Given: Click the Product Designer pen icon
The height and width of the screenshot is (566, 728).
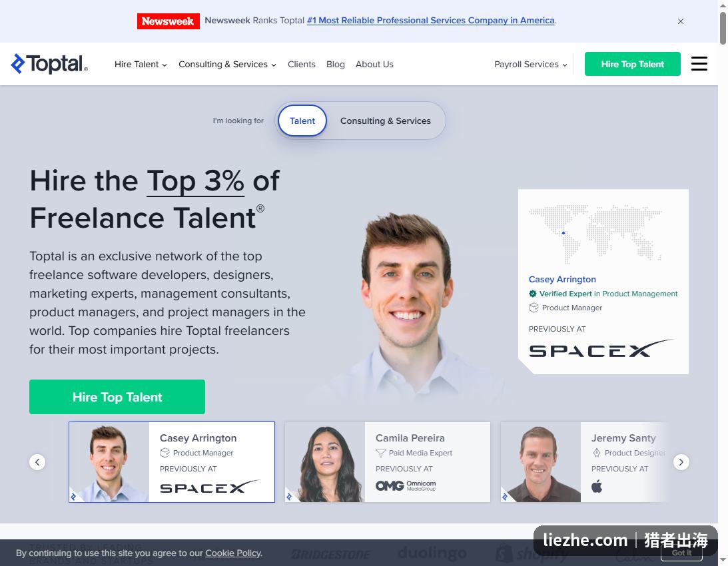Looking at the screenshot, I should coord(597,453).
